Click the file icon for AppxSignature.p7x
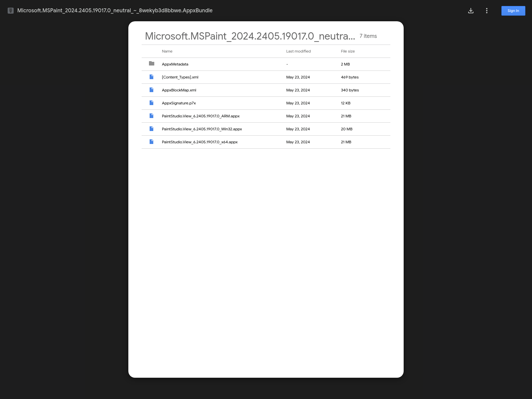Image resolution: width=532 pixels, height=399 pixels. tap(152, 103)
